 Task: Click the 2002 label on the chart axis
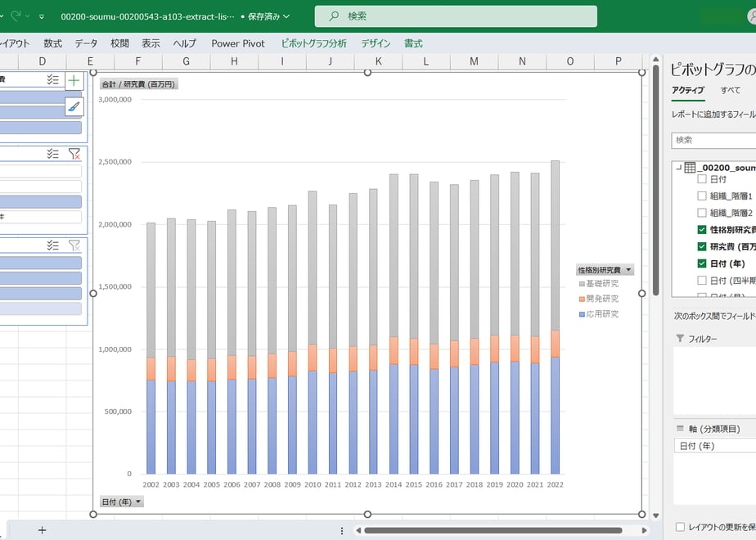(151, 484)
